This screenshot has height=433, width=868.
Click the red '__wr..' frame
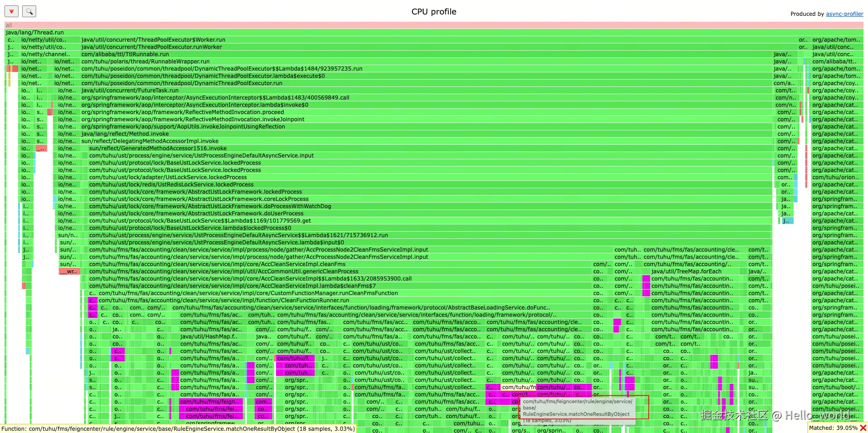[x=69, y=271]
